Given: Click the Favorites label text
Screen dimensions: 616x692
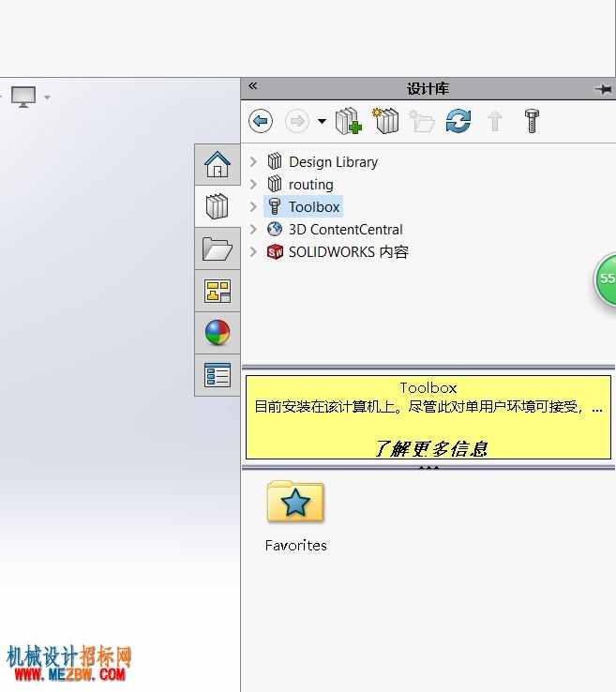Looking at the screenshot, I should pos(295,546).
